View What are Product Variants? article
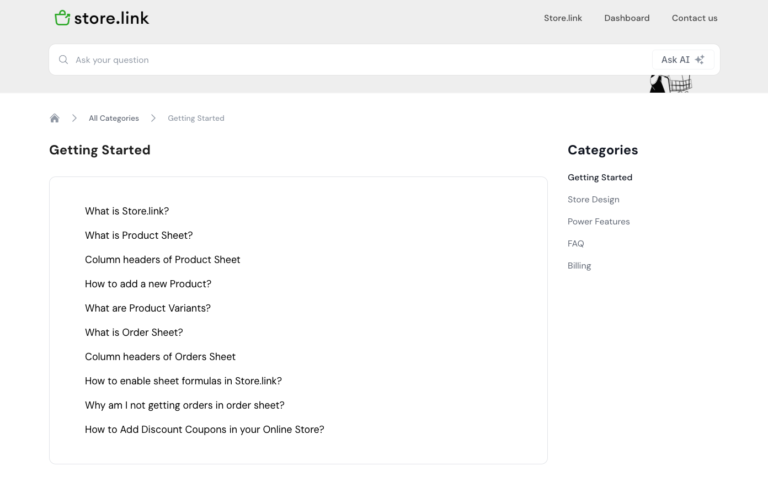Image resolution: width=768 pixels, height=493 pixels. pos(147,308)
